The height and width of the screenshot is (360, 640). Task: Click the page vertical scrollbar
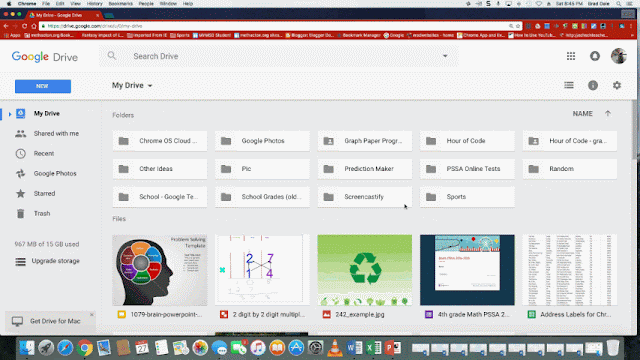point(634,131)
